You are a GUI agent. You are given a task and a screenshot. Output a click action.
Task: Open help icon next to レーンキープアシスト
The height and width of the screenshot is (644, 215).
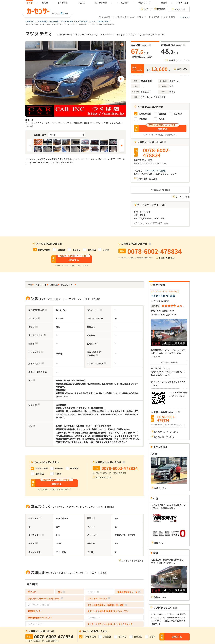109,598
